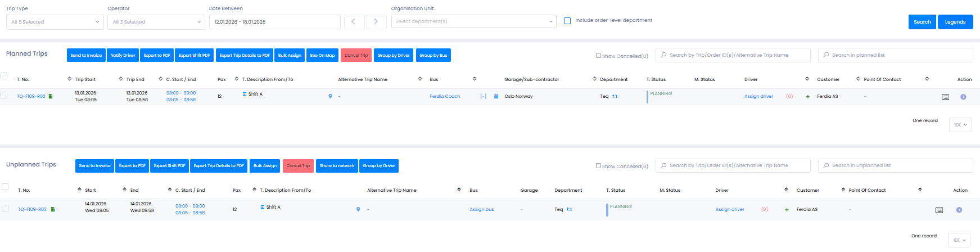Enable Include order-level department checkbox

(567, 21)
